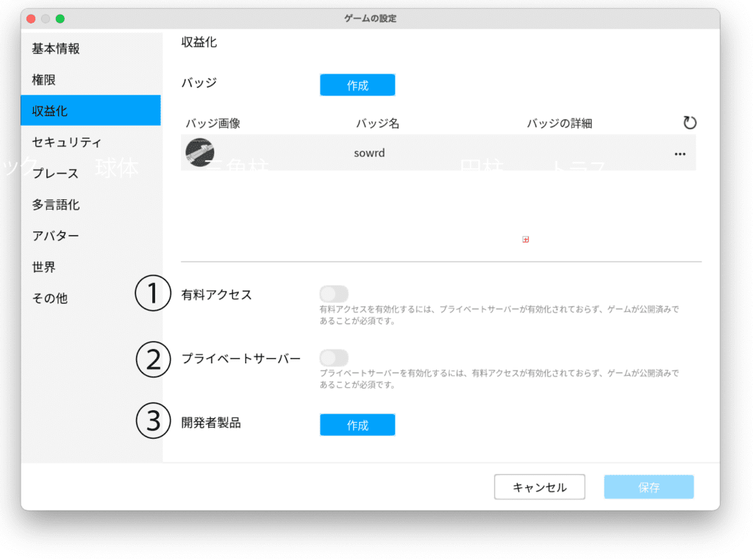The height and width of the screenshot is (560, 753).
Task: Open the アバター settings page
Action: [x=55, y=236]
